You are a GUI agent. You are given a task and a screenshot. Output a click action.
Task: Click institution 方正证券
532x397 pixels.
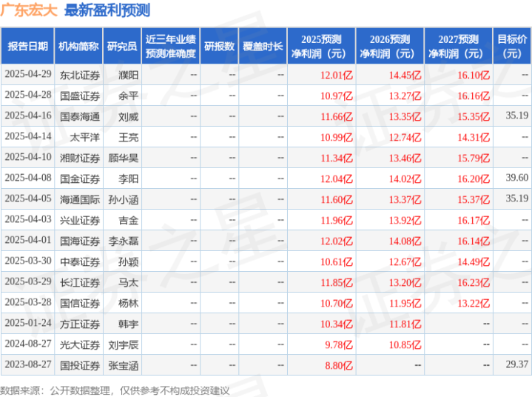[80, 324]
